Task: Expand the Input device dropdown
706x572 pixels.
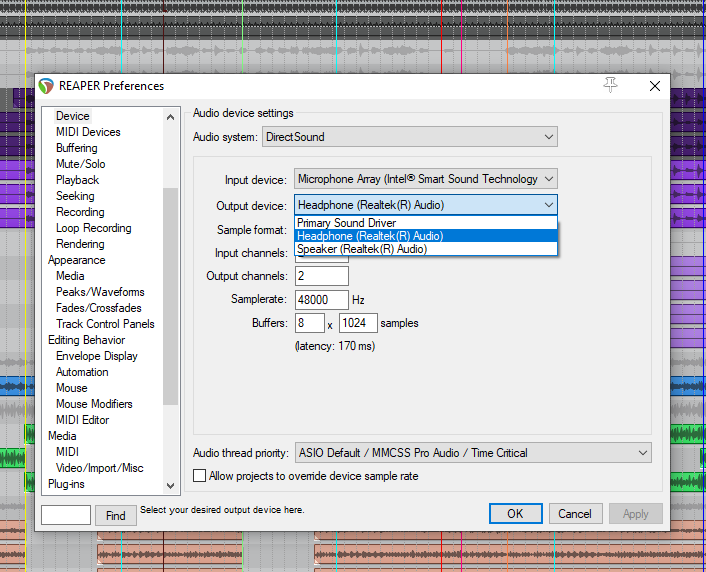Action: click(425, 179)
